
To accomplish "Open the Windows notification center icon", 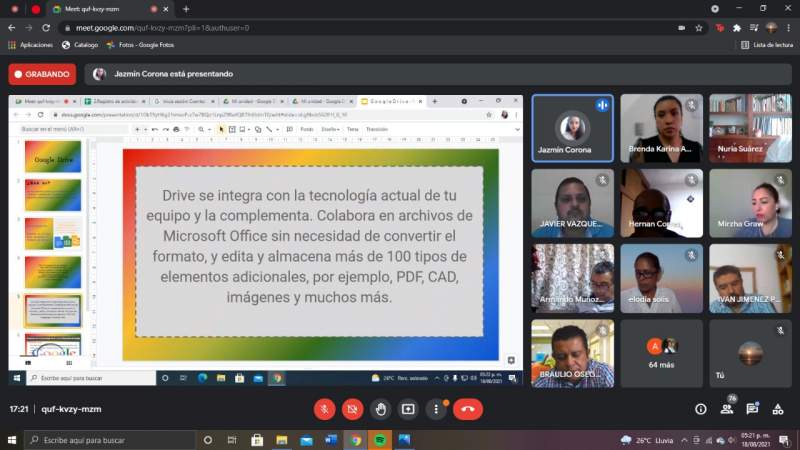I will pyautogui.click(x=784, y=440).
